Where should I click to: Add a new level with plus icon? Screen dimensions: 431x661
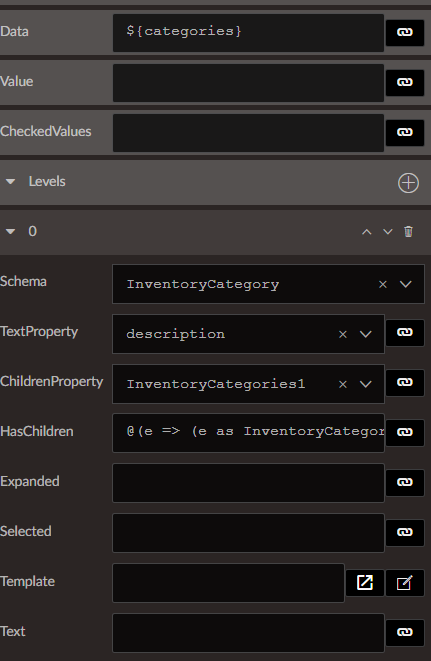point(408,183)
